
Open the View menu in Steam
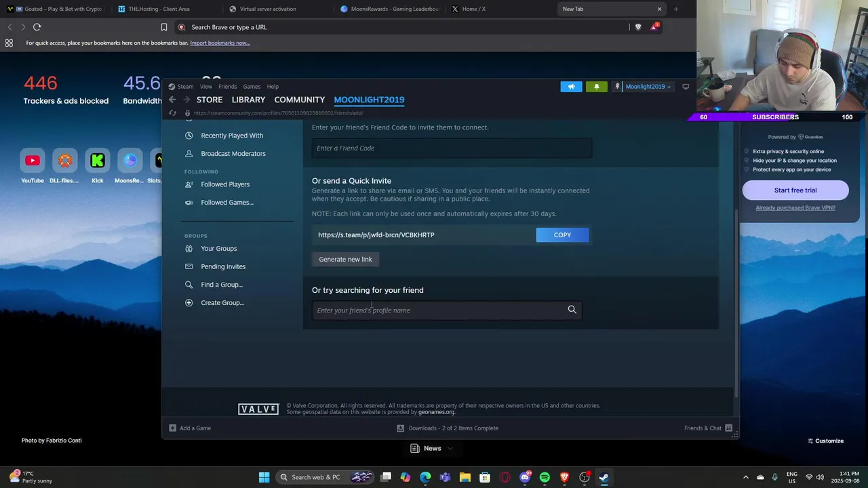pos(205,87)
